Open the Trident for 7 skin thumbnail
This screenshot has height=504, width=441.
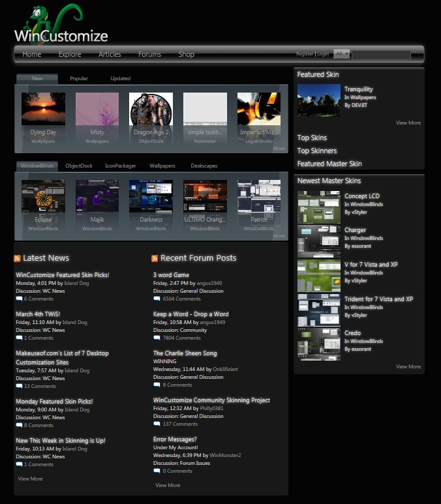tap(319, 310)
